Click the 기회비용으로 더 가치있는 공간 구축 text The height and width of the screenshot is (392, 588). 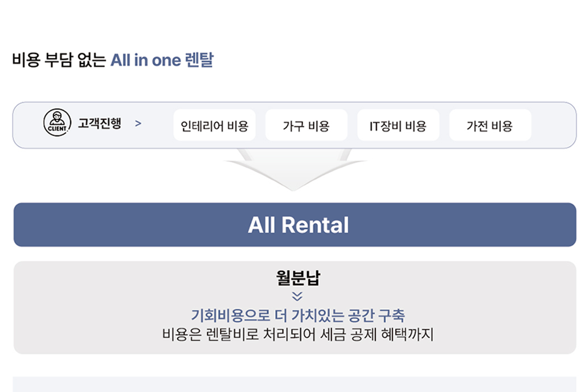pyautogui.click(x=298, y=315)
